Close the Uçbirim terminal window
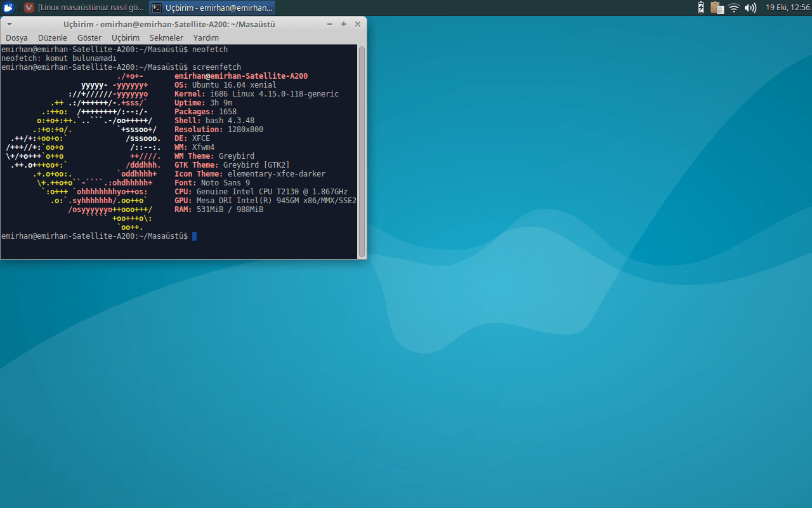812x508 pixels. pos(358,23)
